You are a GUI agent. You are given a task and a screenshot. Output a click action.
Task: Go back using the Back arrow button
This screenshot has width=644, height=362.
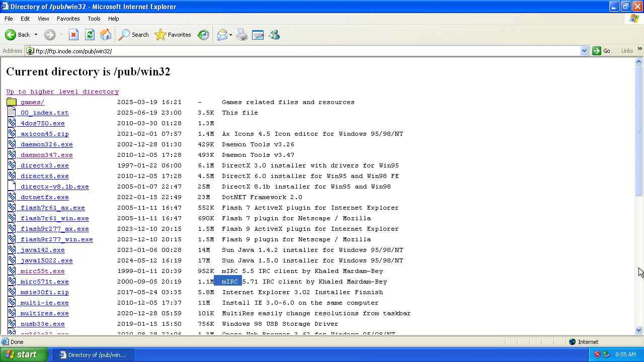(17, 35)
